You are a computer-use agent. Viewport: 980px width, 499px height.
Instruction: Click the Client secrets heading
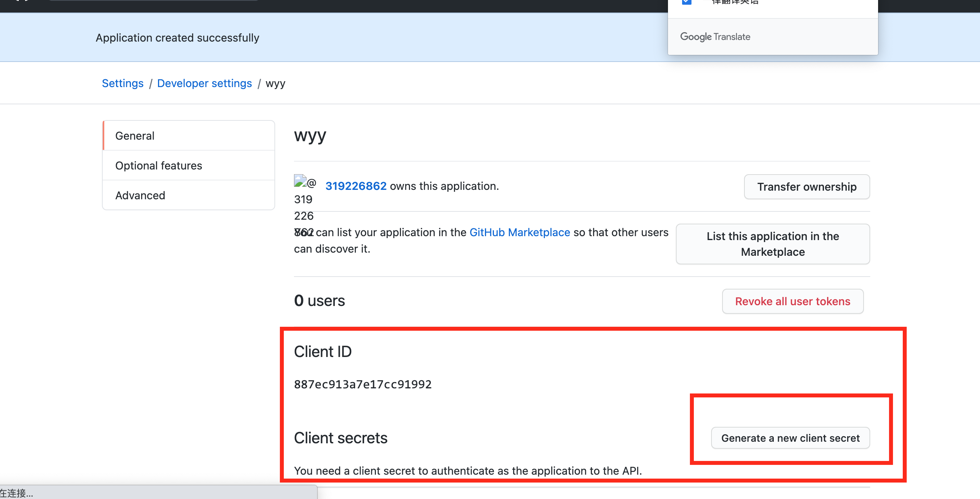point(340,438)
